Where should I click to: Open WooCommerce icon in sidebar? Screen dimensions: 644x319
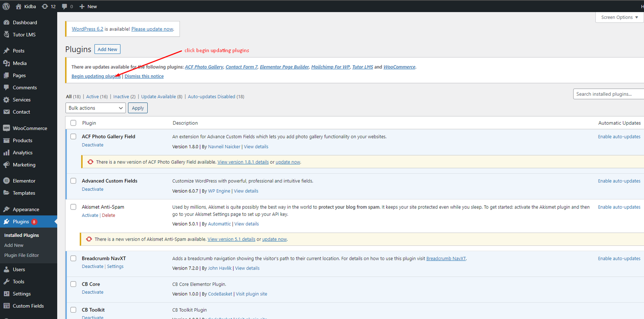pos(6,128)
